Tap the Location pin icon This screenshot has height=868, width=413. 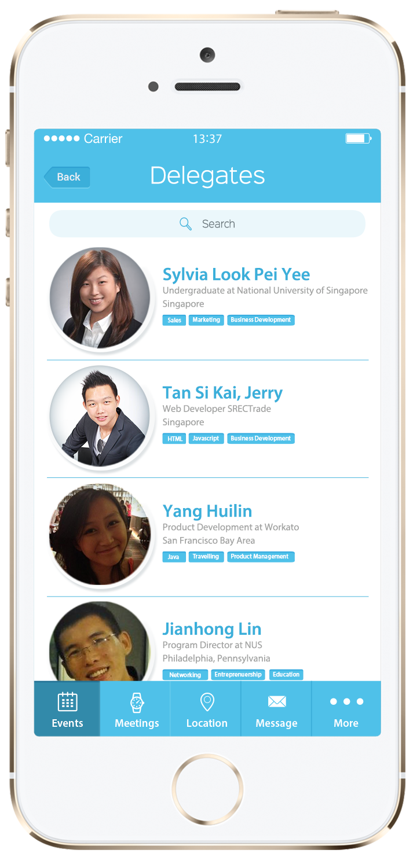[x=207, y=702]
